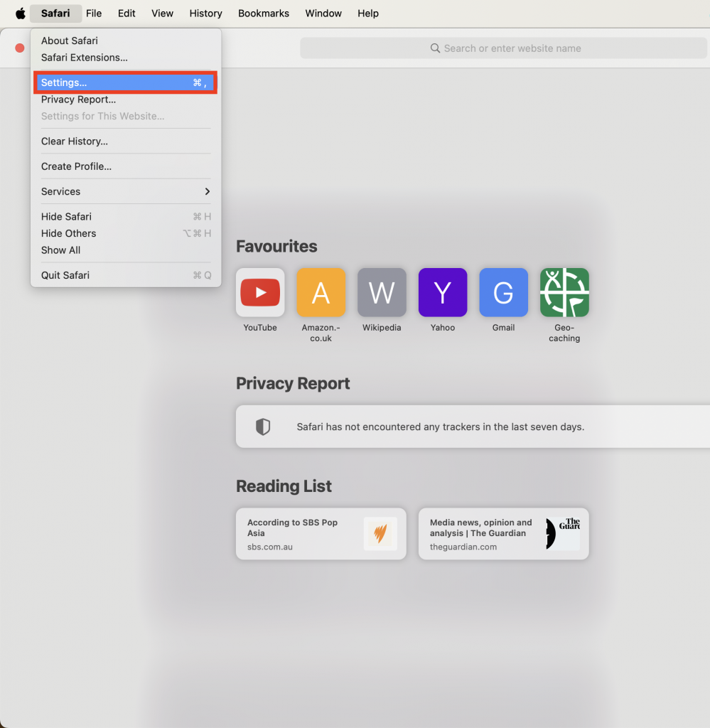This screenshot has width=710, height=728.
Task: Choose Quit Safari
Action: tap(126, 275)
